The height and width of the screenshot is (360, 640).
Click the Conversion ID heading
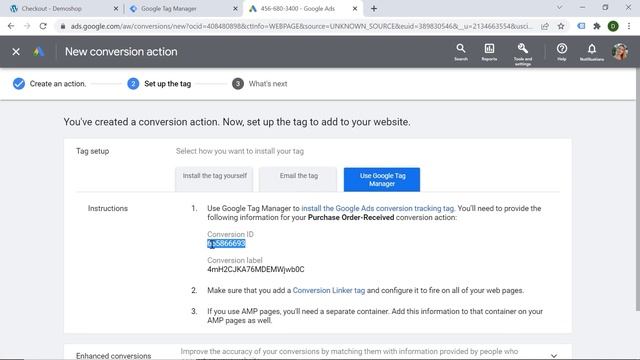pyautogui.click(x=230, y=234)
